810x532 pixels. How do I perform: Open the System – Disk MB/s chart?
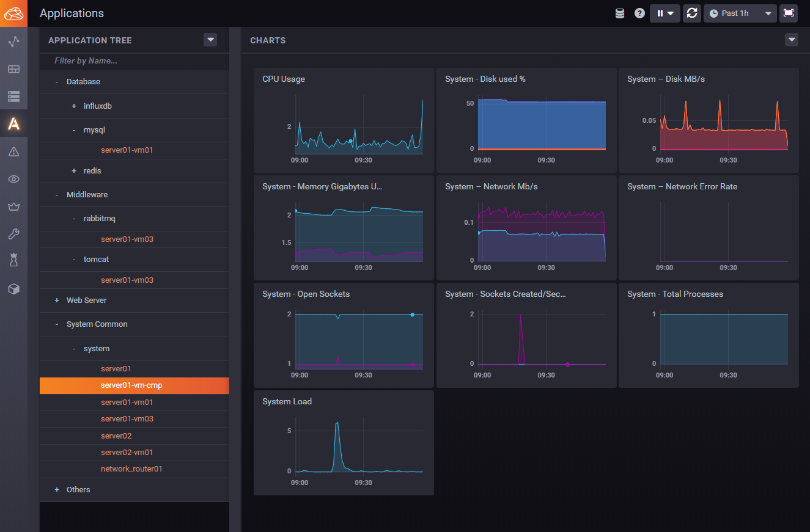[709, 120]
